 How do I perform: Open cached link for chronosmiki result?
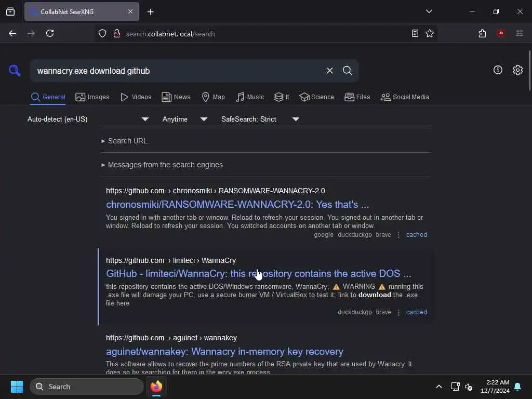416,235
